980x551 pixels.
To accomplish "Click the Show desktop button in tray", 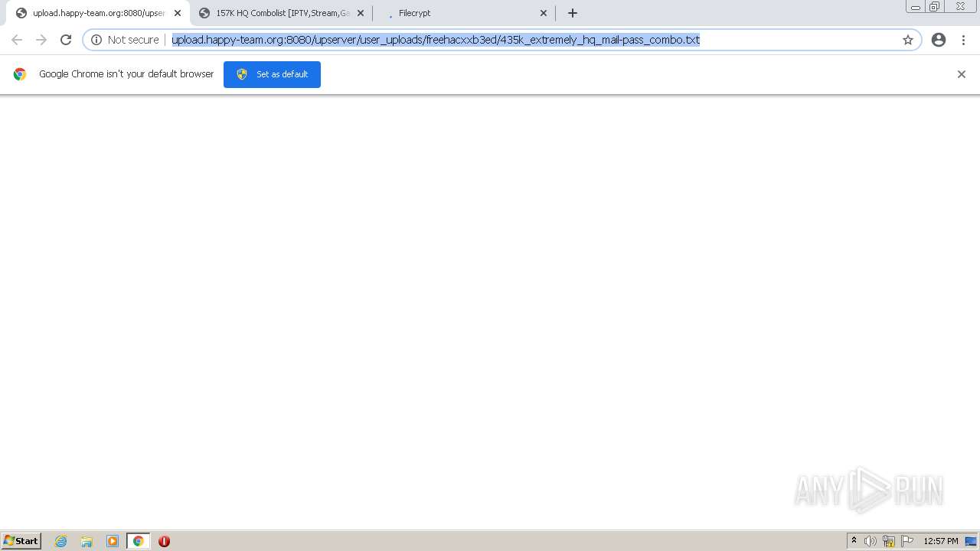I will 972,541.
